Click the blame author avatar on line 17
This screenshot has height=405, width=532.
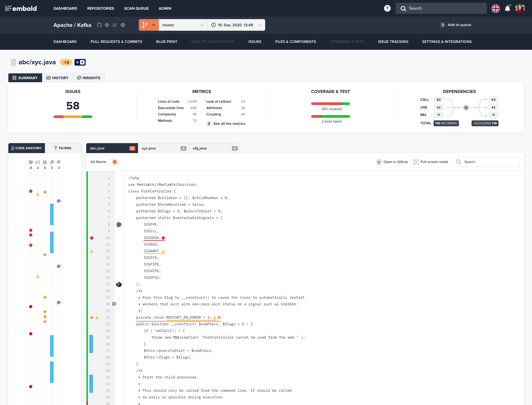[119, 284]
